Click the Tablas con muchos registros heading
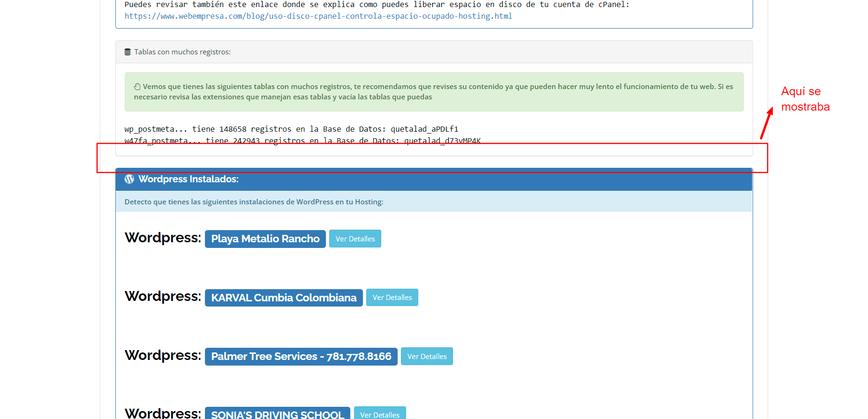This screenshot has height=419, width=868. point(182,52)
